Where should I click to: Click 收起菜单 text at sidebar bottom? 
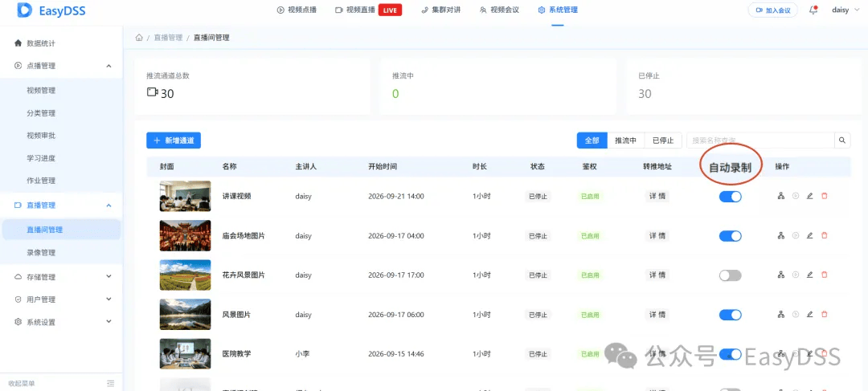coord(22,383)
